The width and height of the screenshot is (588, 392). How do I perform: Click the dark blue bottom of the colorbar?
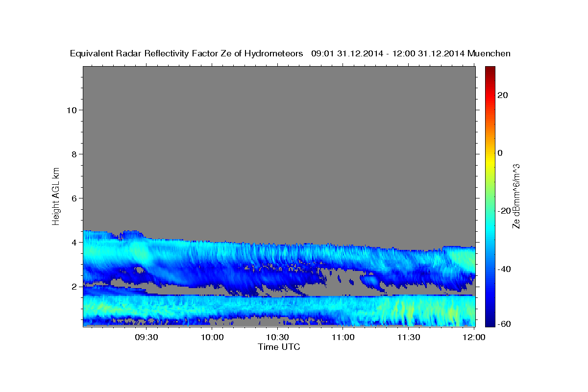click(x=490, y=322)
